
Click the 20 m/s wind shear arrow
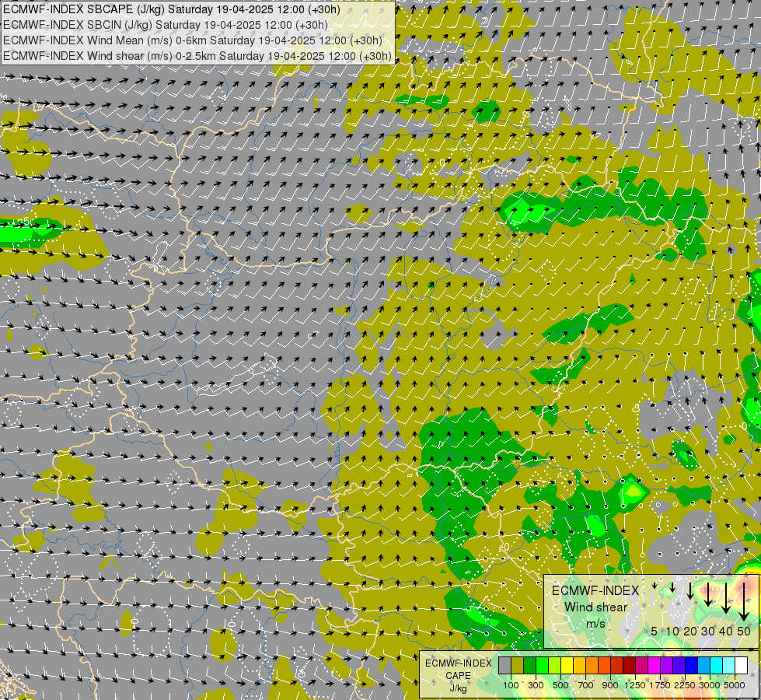click(x=690, y=590)
